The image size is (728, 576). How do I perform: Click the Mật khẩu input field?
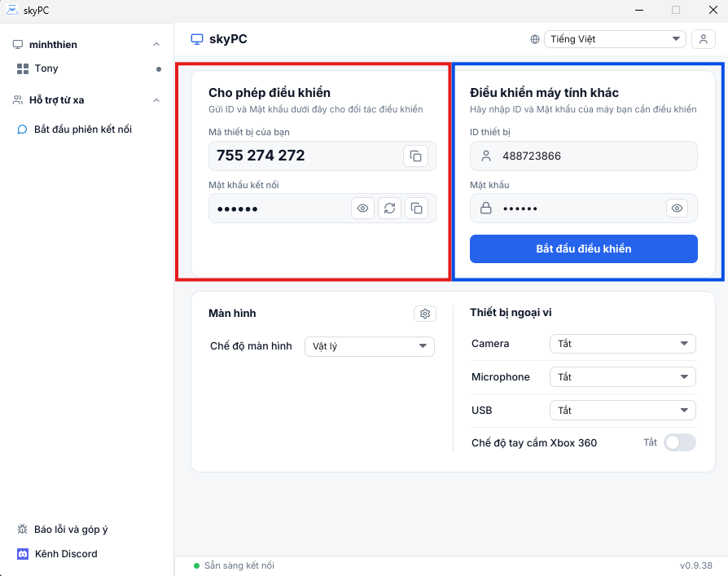click(584, 208)
